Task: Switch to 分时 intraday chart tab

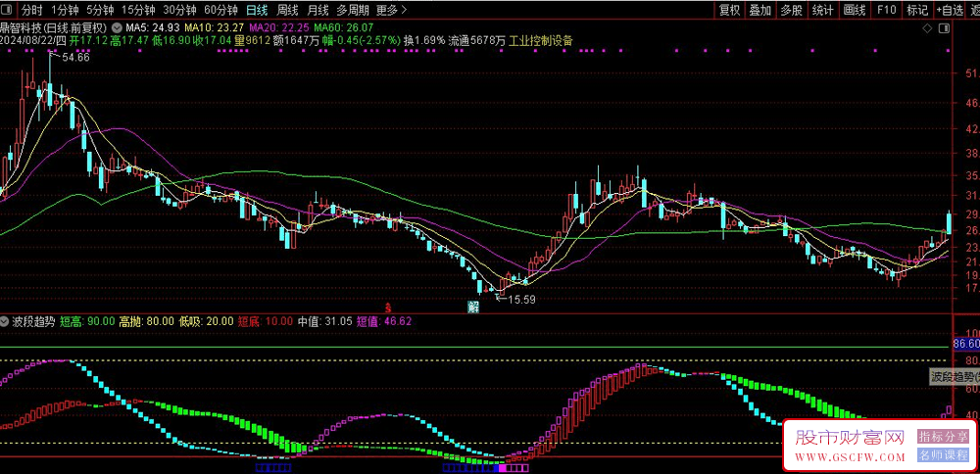Action: pos(32,10)
